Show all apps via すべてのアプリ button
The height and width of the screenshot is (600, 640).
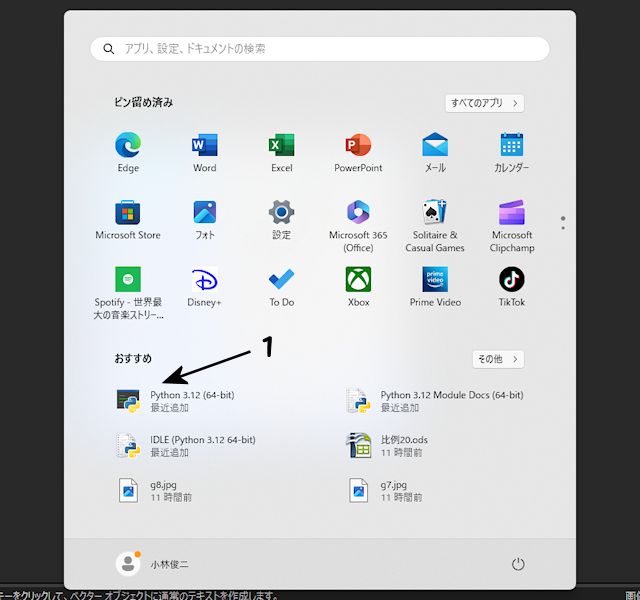[484, 103]
